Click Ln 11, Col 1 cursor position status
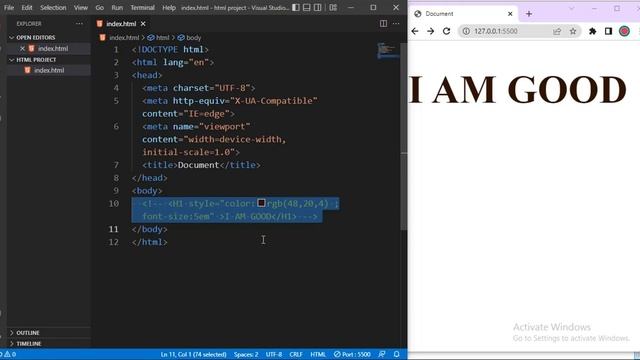This screenshot has height=360, width=640. 193,354
